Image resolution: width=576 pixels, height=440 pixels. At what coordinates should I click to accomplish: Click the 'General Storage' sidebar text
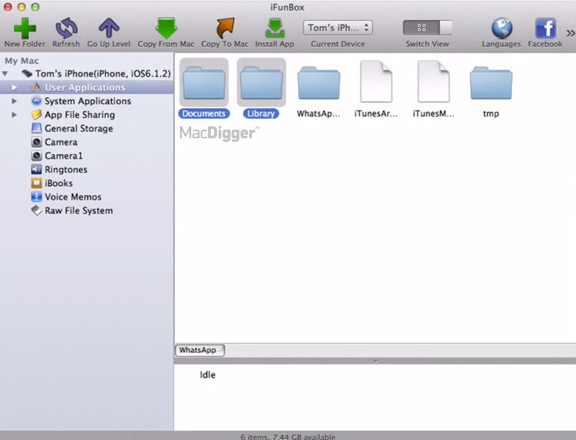click(x=79, y=129)
